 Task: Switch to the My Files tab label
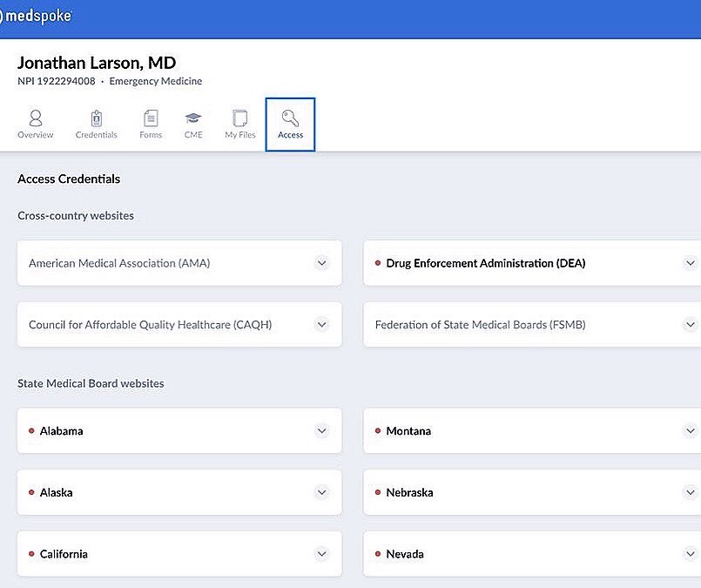tap(240, 135)
